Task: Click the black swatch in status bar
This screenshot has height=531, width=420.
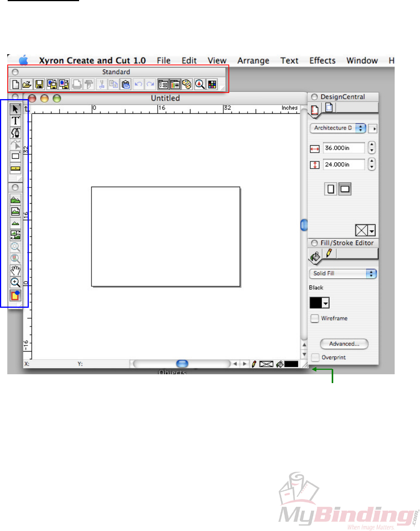Action: pos(291,364)
